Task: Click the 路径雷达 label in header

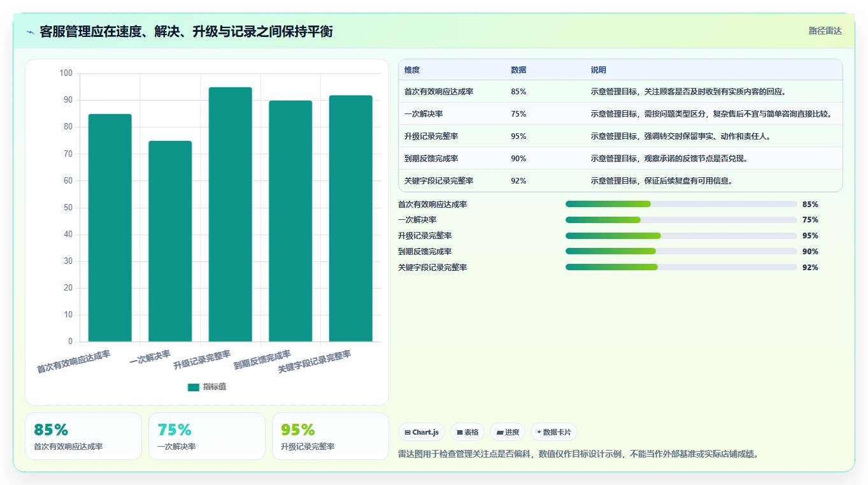Action: pyautogui.click(x=825, y=31)
